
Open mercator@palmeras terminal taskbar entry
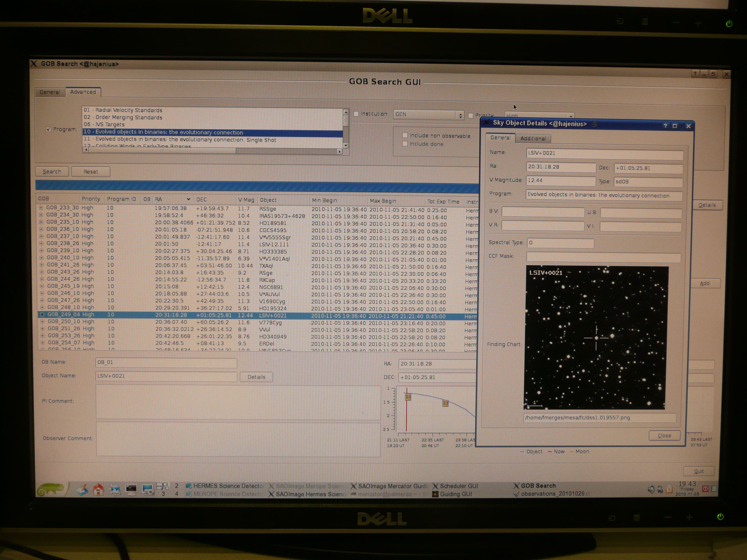(390, 494)
